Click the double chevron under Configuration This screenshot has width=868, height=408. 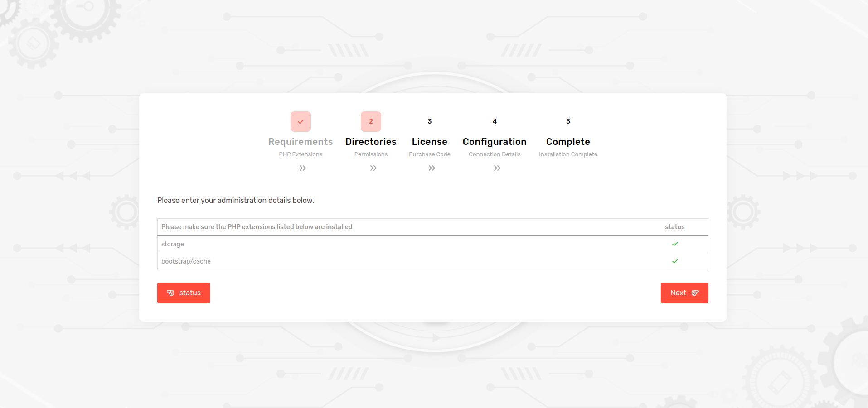497,168
